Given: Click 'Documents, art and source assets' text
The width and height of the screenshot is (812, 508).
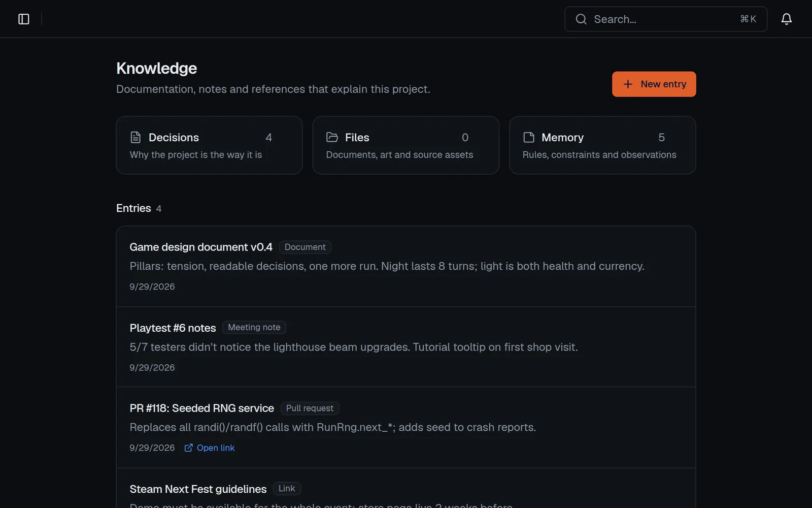Looking at the screenshot, I should pyautogui.click(x=399, y=155).
